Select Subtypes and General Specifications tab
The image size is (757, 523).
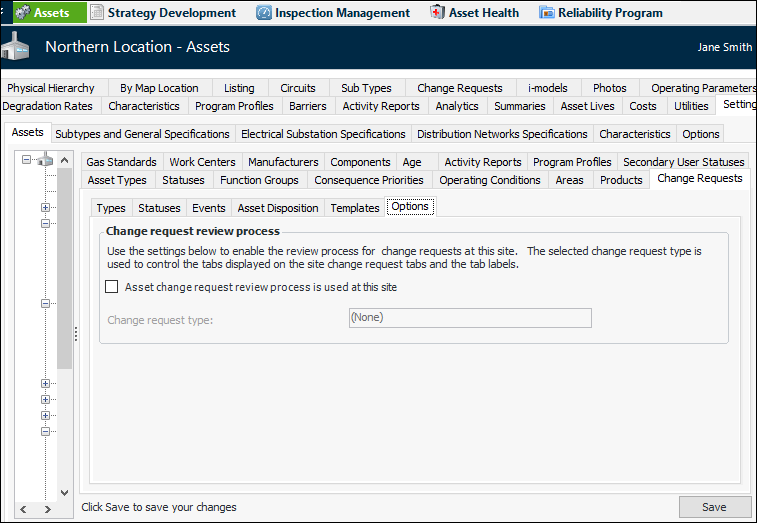click(142, 134)
